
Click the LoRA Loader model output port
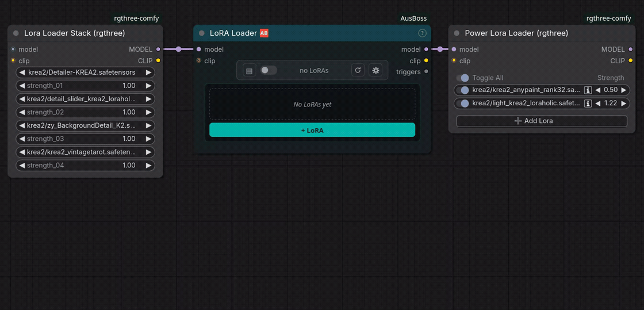[426, 49]
